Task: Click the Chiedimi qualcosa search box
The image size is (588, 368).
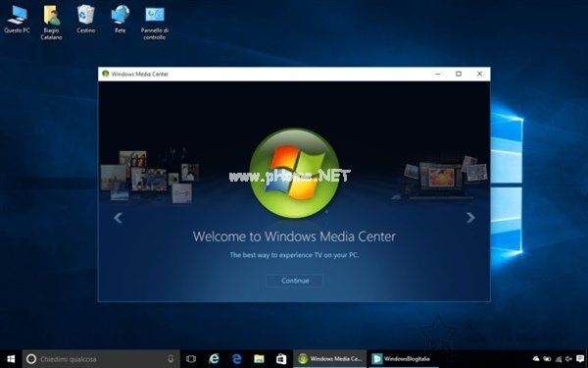Action: [101, 359]
